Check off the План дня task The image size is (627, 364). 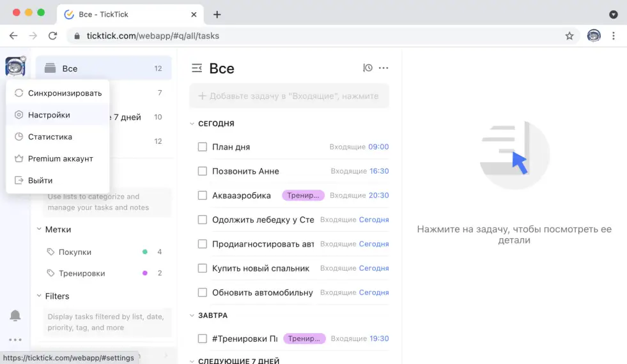point(202,147)
